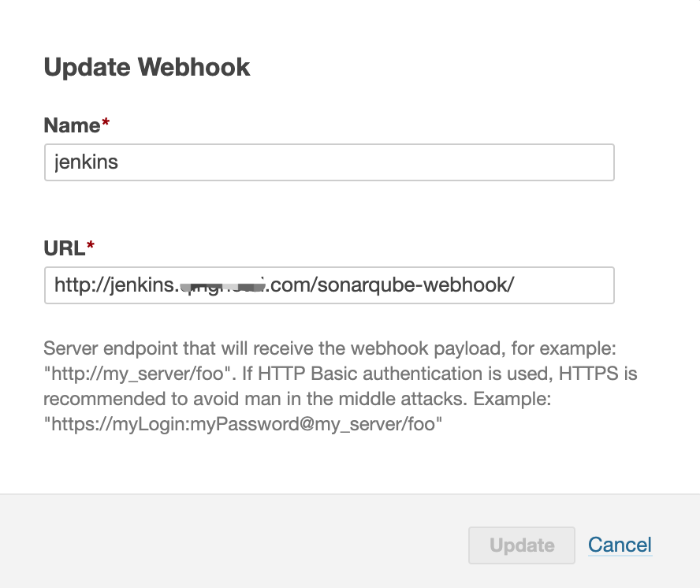Click empty space after URL's trailing slash
The width and height of the screenshot is (700, 588).
tap(564, 285)
